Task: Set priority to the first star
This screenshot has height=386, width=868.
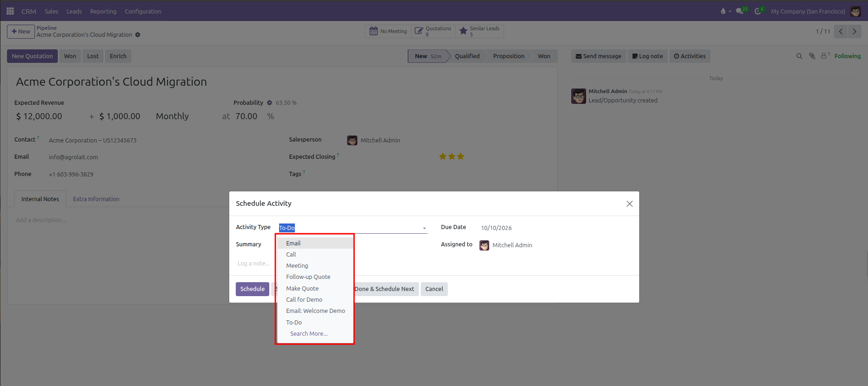Action: click(x=443, y=156)
